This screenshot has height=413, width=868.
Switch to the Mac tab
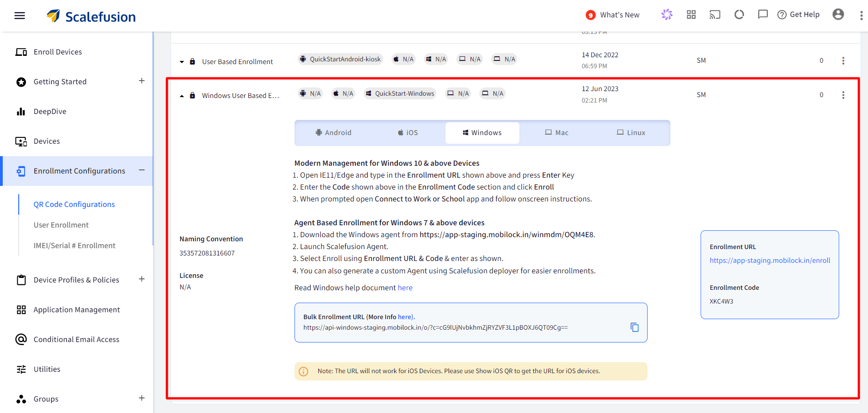point(557,133)
